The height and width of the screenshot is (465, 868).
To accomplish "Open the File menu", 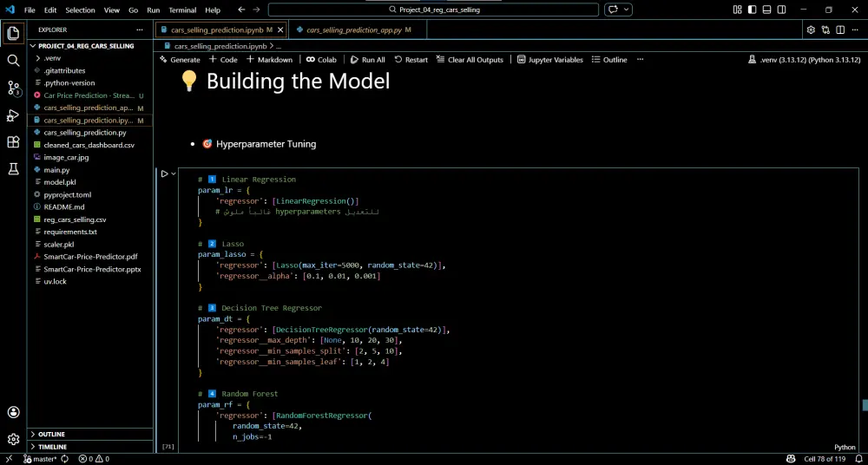I will coord(30,10).
